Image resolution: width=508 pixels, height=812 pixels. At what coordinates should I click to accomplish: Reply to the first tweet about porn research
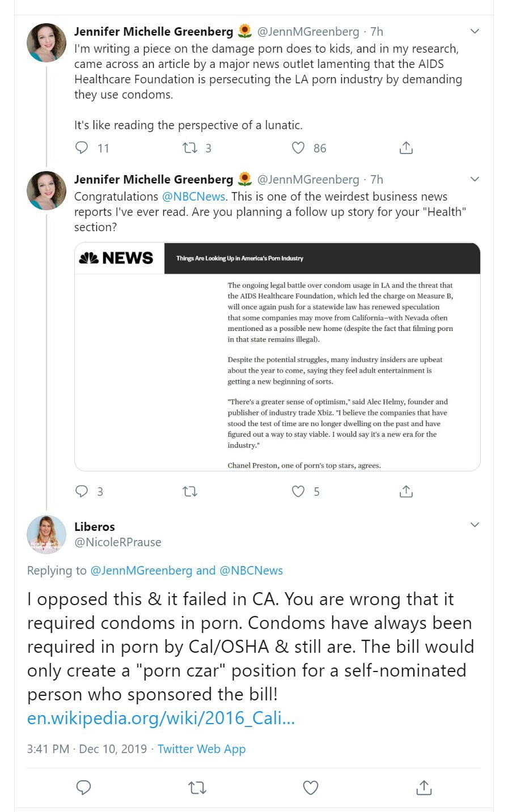82,148
